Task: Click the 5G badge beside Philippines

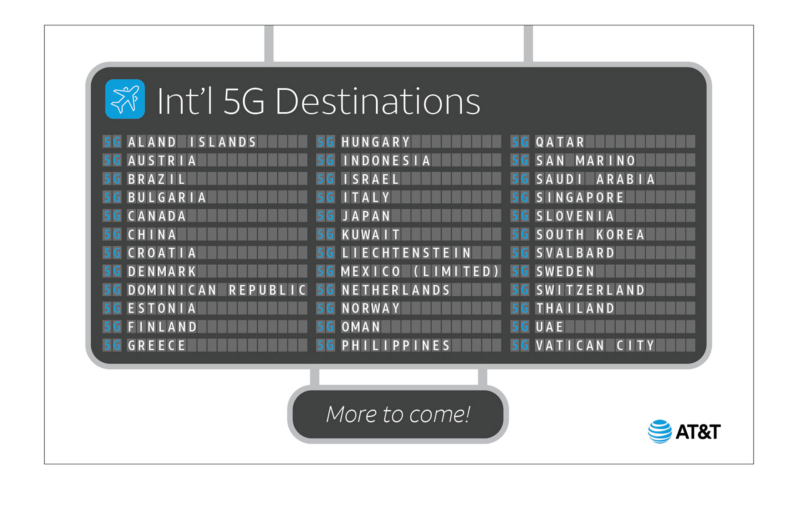Action: point(325,345)
